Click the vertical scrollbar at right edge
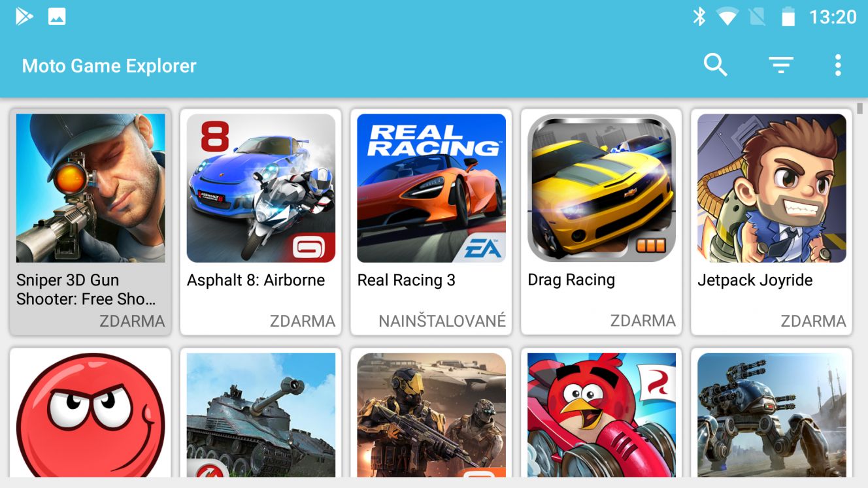The height and width of the screenshot is (488, 868). [860, 108]
